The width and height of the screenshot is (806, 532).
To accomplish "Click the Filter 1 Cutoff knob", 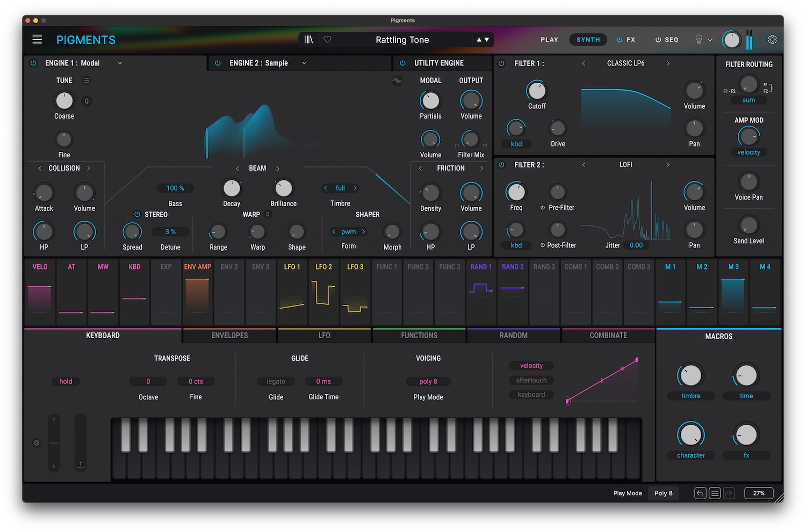I will tap(537, 91).
